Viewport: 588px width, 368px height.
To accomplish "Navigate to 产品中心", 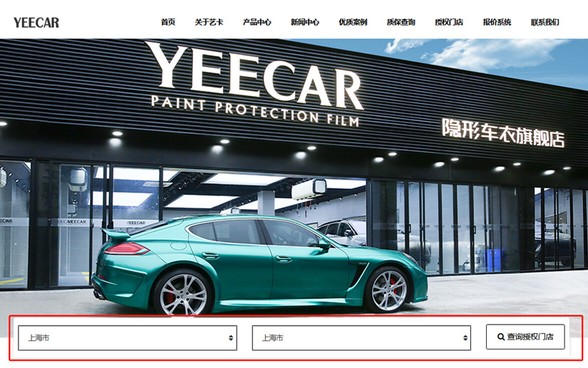I will (x=257, y=22).
